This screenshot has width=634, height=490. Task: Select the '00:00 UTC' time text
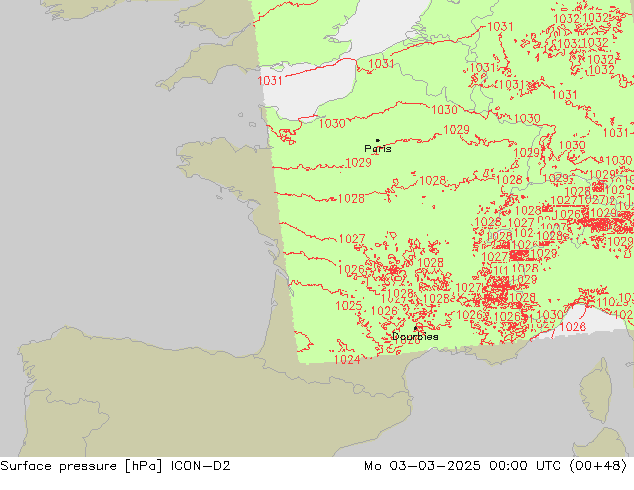(x=525, y=466)
